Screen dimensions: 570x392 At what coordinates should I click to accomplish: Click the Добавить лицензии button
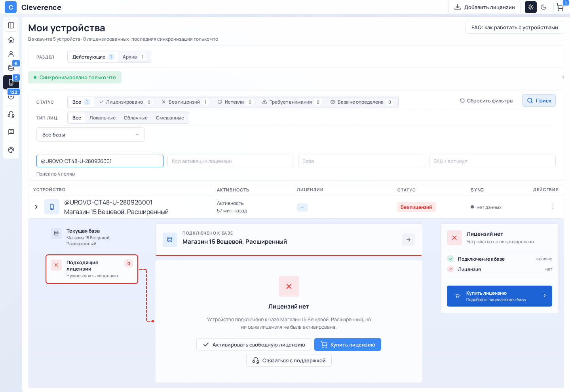tap(484, 7)
